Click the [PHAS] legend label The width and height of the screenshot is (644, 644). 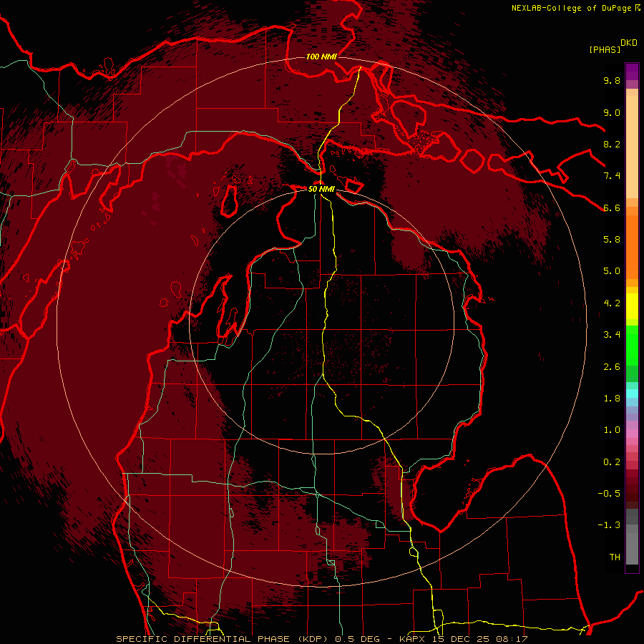[605, 49]
